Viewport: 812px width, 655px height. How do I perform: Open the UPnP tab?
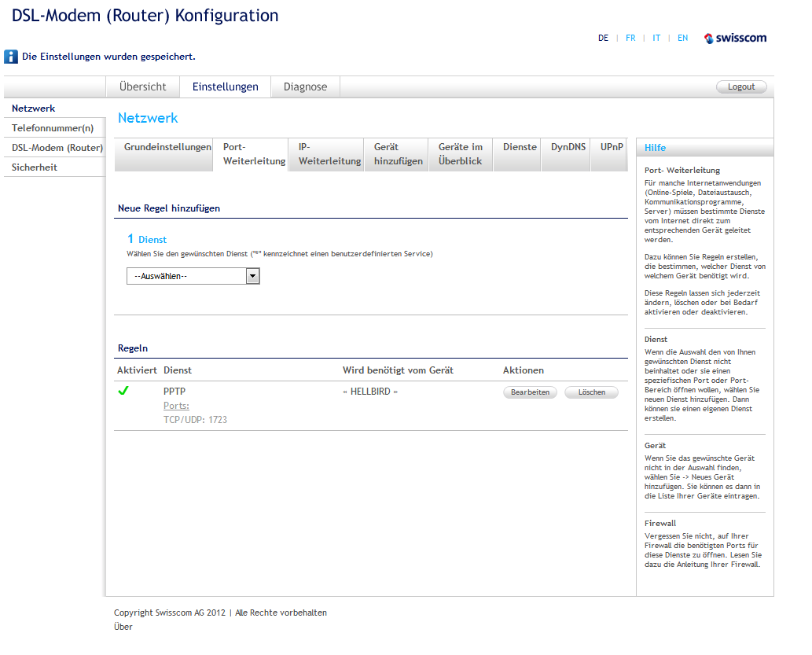coord(612,147)
